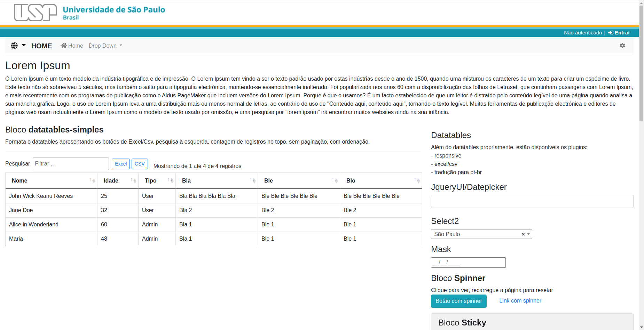Click the age value 48
The image size is (644, 330).
(x=104, y=239)
